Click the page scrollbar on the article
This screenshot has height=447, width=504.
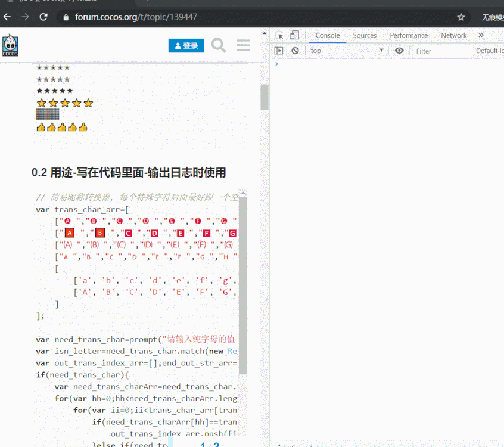pos(264,97)
